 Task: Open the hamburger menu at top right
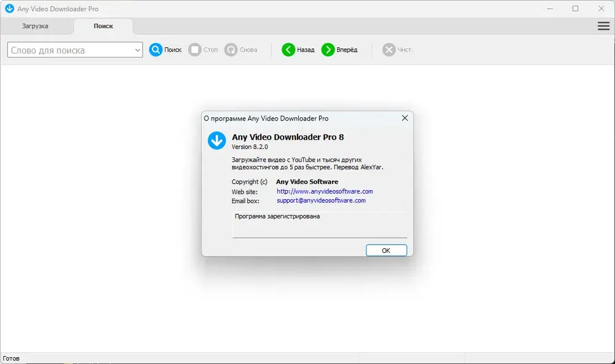pos(603,26)
